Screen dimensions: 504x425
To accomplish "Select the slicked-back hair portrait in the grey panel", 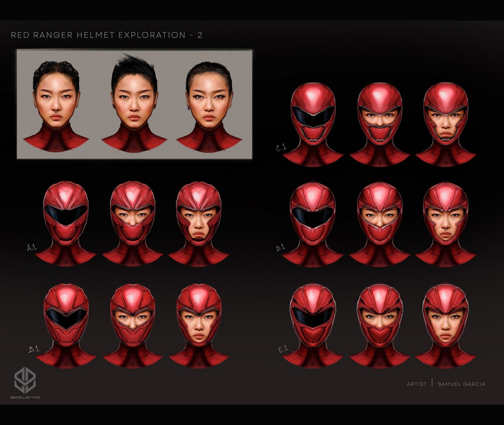I will (x=209, y=107).
